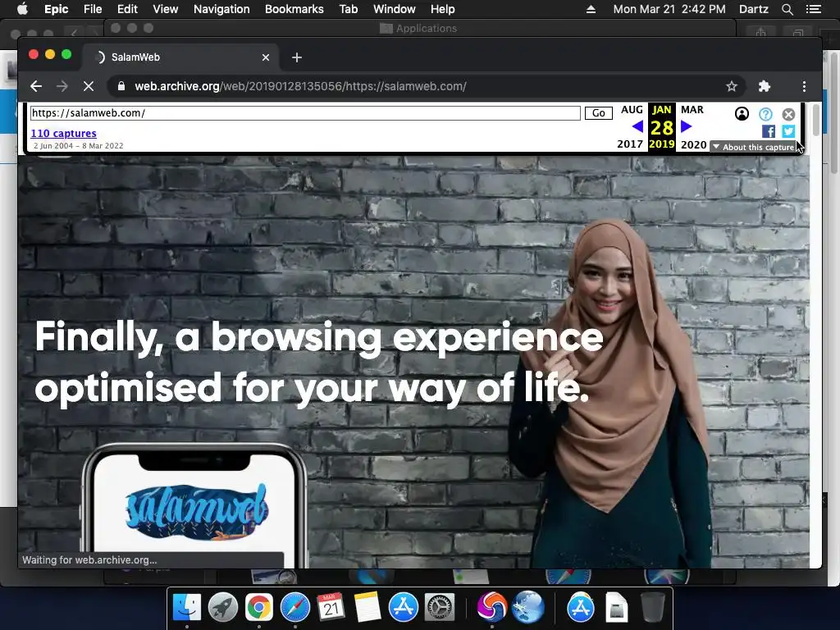
Task: Open Finder from the Dock
Action: [x=187, y=608]
